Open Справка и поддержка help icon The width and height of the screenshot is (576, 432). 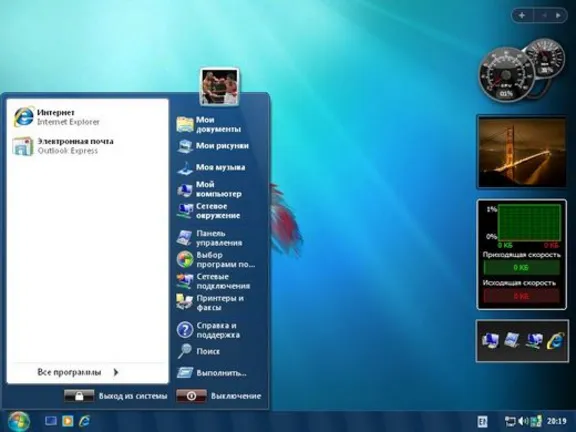click(x=185, y=330)
